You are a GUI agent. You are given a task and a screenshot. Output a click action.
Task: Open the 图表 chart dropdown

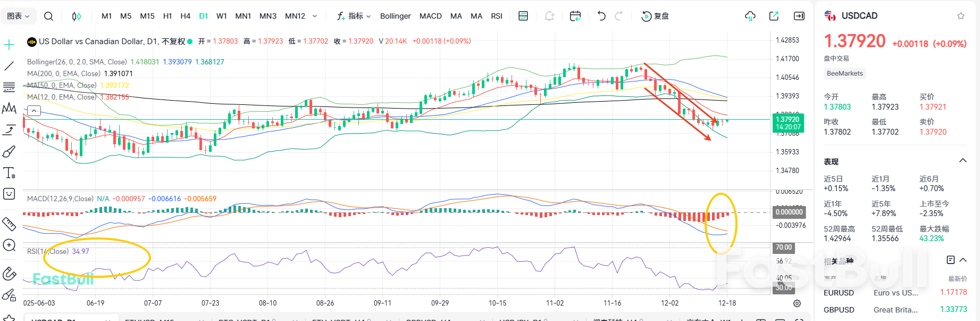[18, 16]
